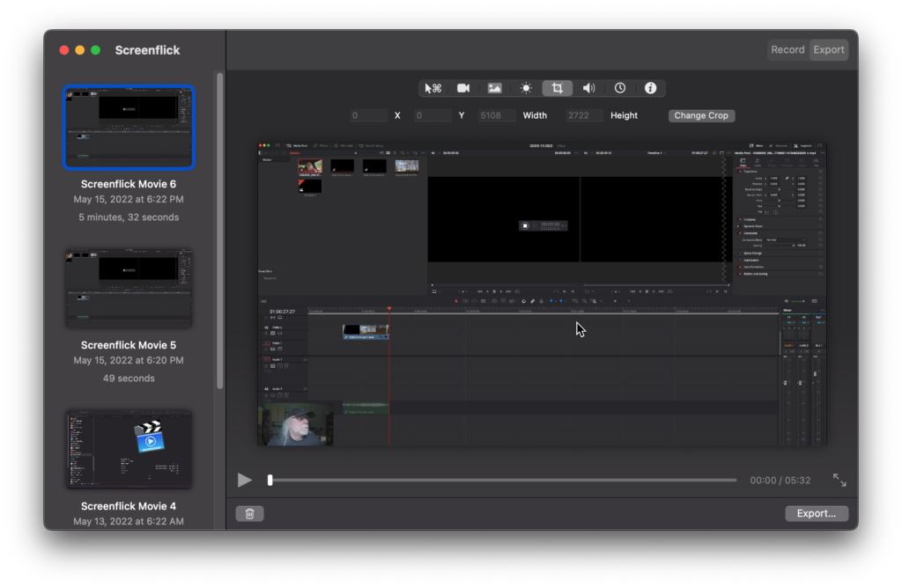Screen dimensions: 902x588
Task: Switch to the Record tab
Action: (x=787, y=50)
